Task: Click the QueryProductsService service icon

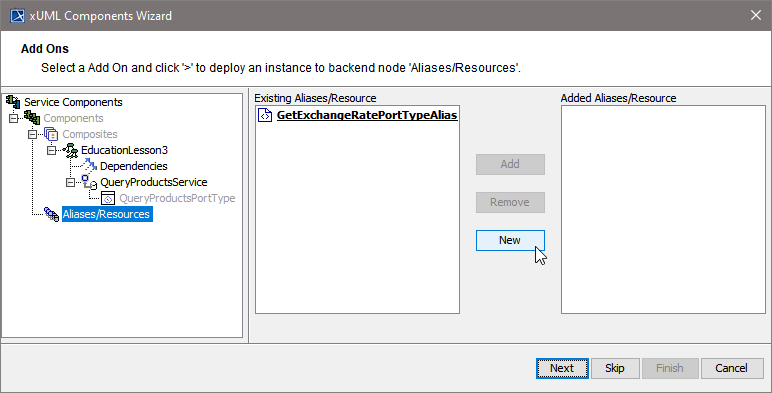Action: pos(89,182)
